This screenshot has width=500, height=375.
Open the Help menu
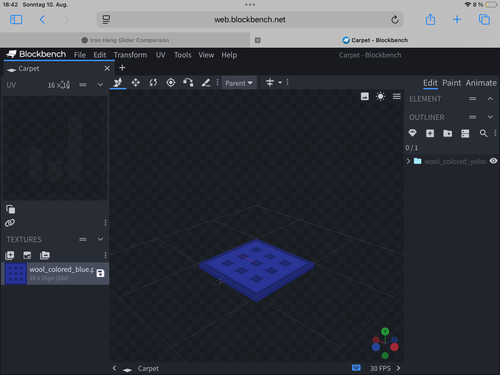[x=229, y=55]
